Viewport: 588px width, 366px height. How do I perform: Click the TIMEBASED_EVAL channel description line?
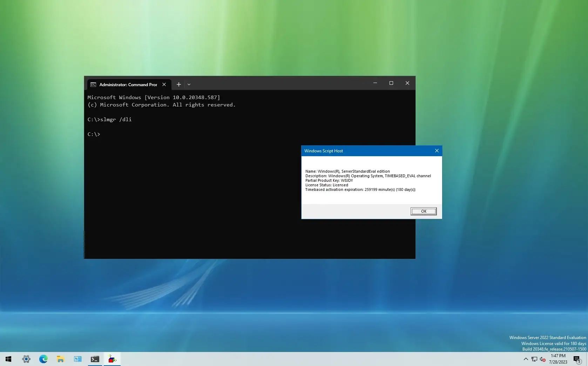pos(368,176)
